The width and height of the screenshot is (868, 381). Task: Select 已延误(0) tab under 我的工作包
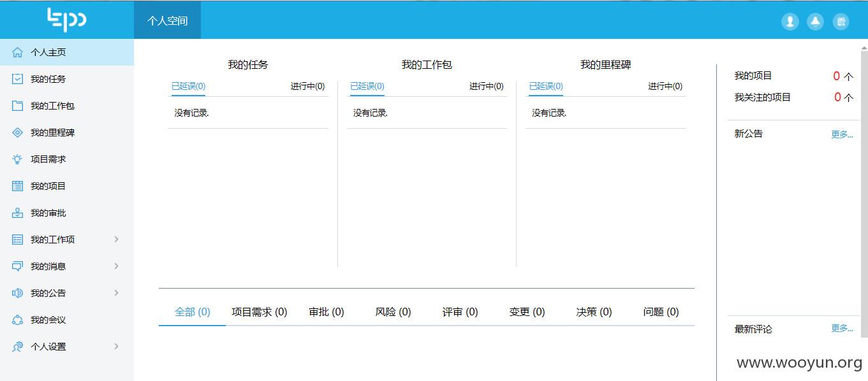click(x=367, y=87)
